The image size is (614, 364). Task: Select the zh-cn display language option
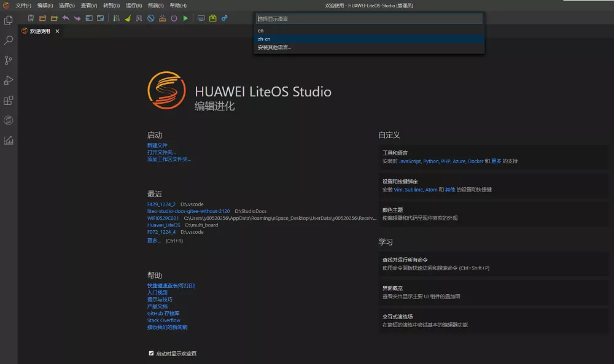click(369, 39)
